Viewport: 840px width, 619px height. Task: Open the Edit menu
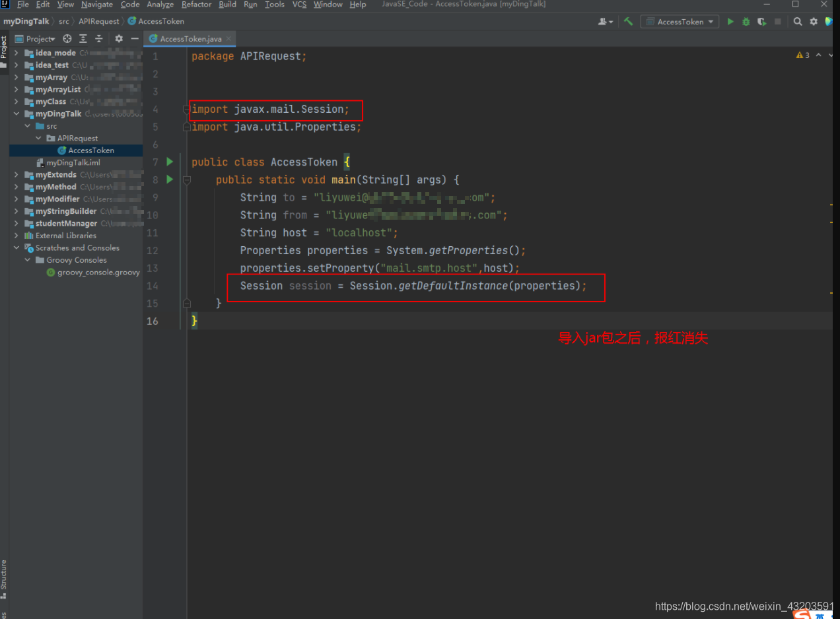click(x=43, y=5)
